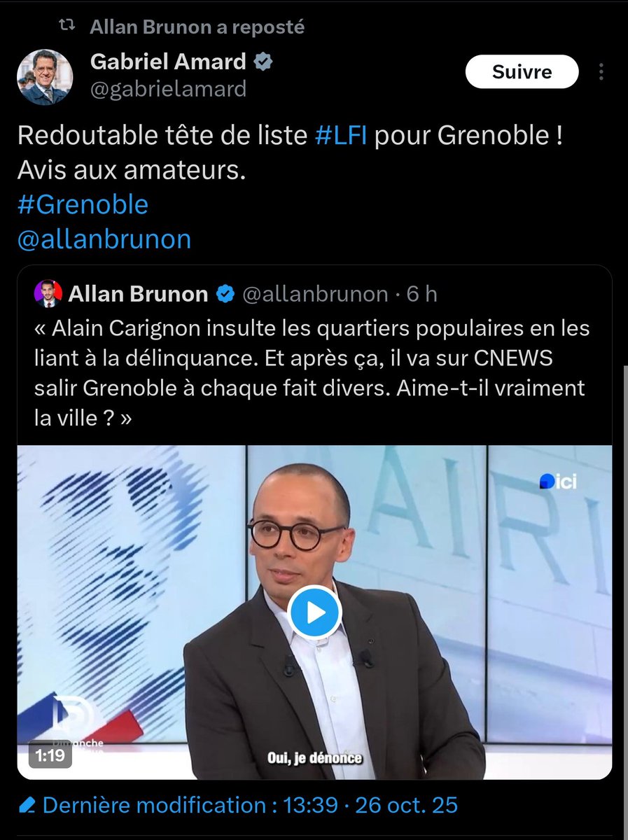The width and height of the screenshot is (628, 840).
Task: Open Allan Brunon's small avatar in quote
Action: point(48,294)
